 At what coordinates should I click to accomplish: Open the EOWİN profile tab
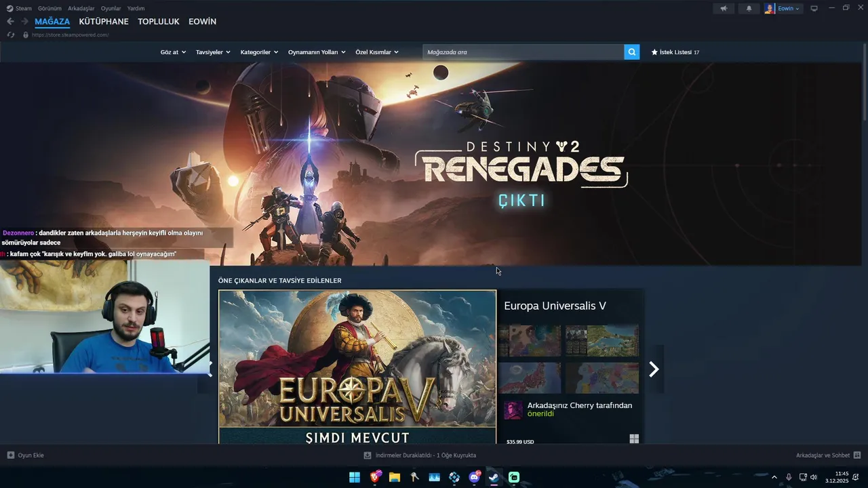(202, 22)
